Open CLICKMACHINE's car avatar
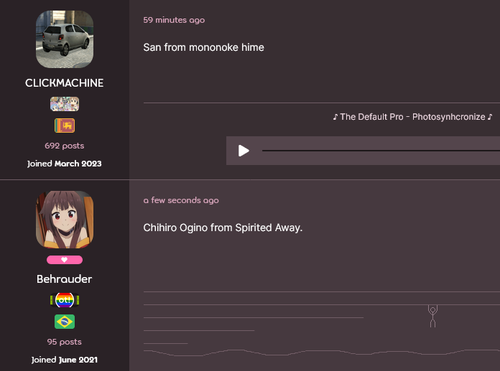Image resolution: width=500 pixels, height=371 pixels. pos(65,39)
